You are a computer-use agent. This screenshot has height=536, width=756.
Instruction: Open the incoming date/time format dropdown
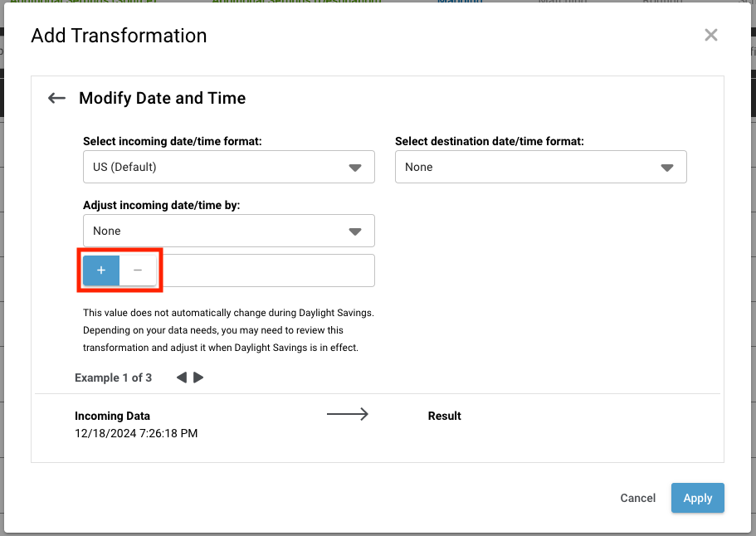228,167
